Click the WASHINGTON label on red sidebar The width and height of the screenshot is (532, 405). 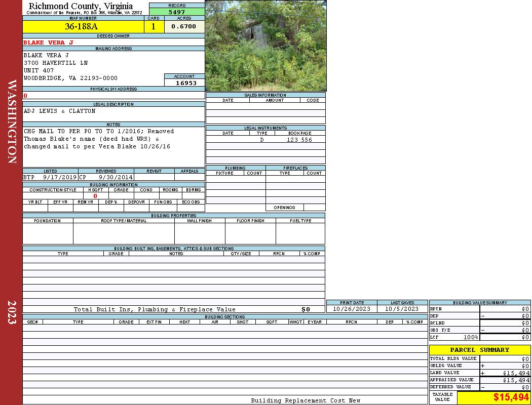(12, 121)
